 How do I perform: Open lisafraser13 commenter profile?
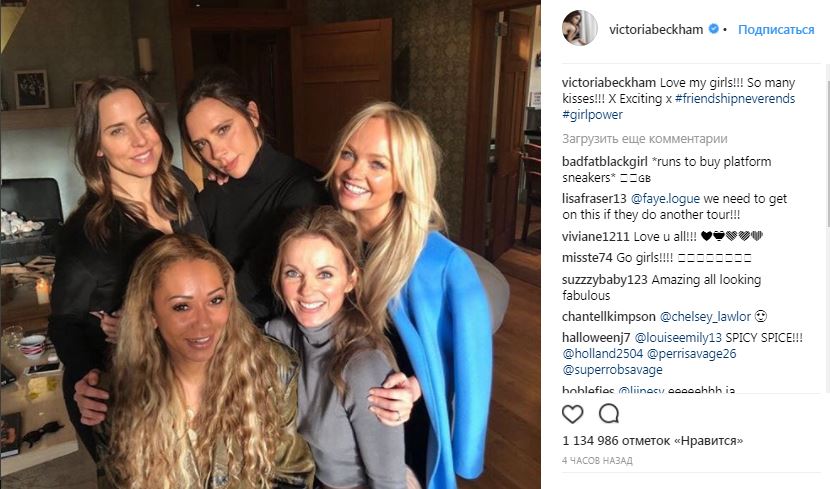tap(594, 199)
